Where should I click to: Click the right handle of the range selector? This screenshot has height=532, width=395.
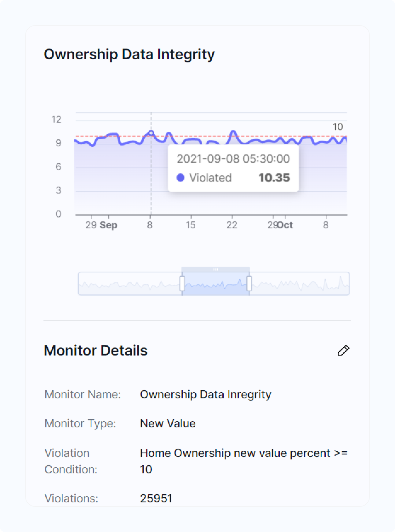(249, 283)
